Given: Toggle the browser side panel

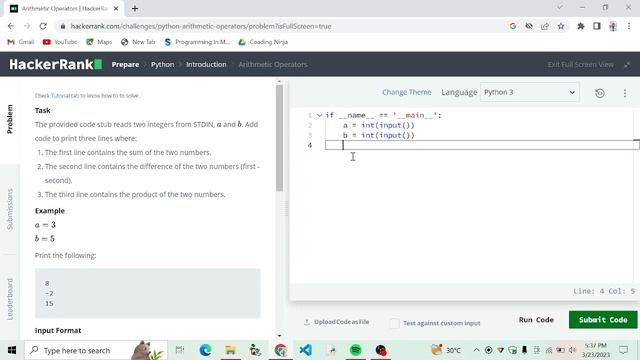Looking at the screenshot, I should coord(597,26).
